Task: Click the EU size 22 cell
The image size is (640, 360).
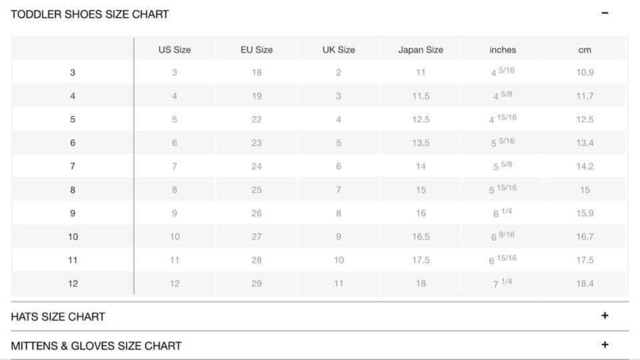Action: (256, 120)
